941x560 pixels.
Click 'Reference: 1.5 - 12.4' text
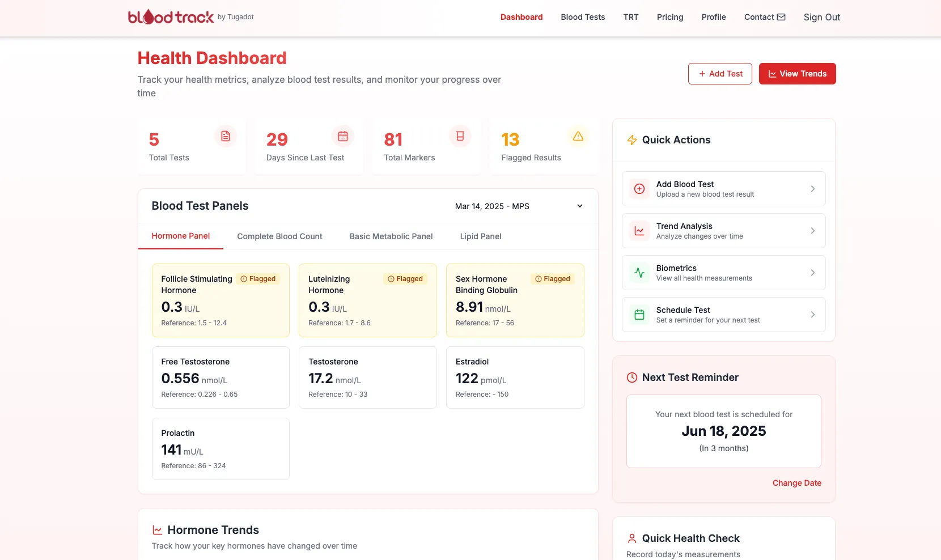coord(194,323)
